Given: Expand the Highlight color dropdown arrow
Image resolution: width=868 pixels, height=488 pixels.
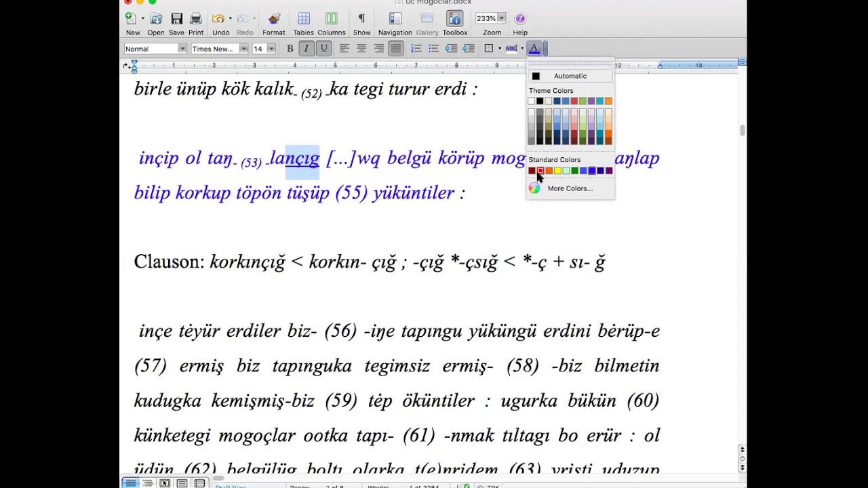Looking at the screenshot, I should (521, 49).
